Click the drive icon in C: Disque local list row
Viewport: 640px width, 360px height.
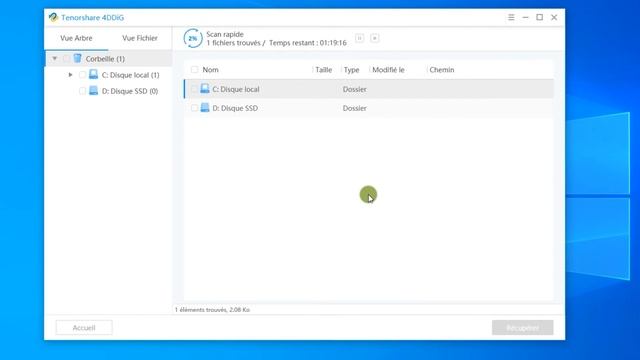[x=205, y=89]
